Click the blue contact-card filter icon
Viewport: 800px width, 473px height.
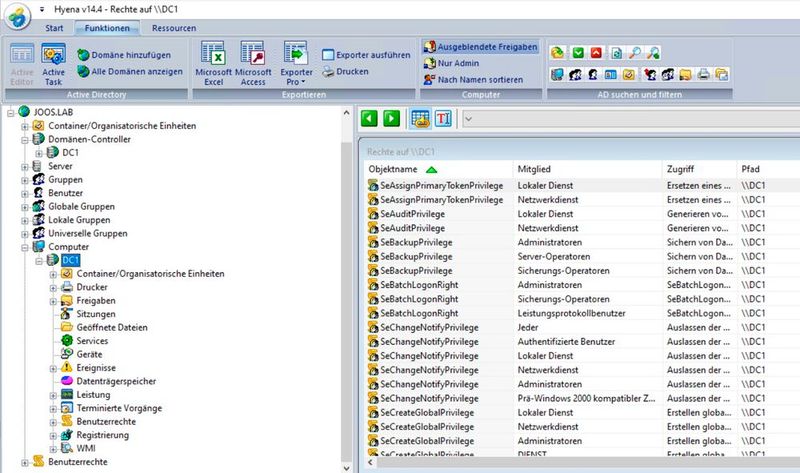click(x=611, y=74)
